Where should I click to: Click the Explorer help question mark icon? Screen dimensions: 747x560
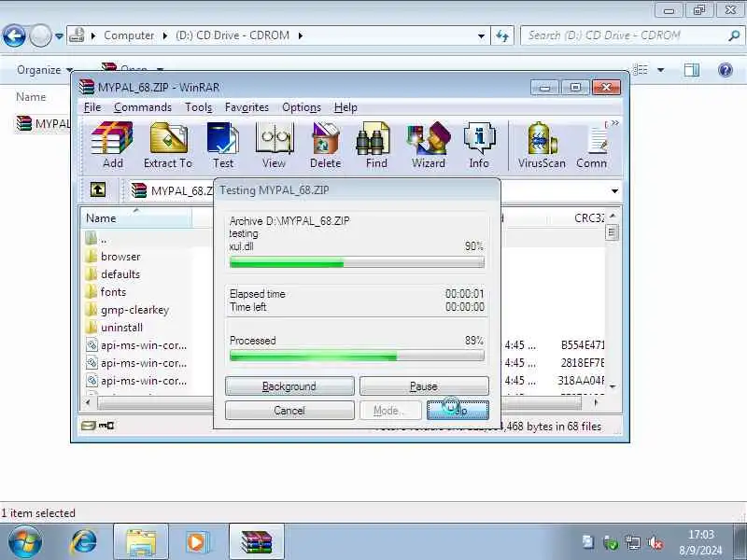click(726, 70)
